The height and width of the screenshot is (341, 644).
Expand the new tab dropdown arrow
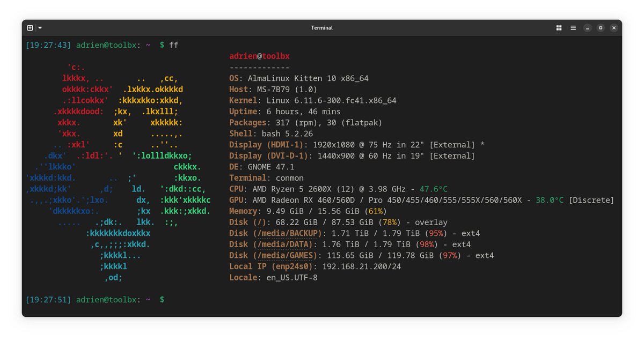(40, 28)
